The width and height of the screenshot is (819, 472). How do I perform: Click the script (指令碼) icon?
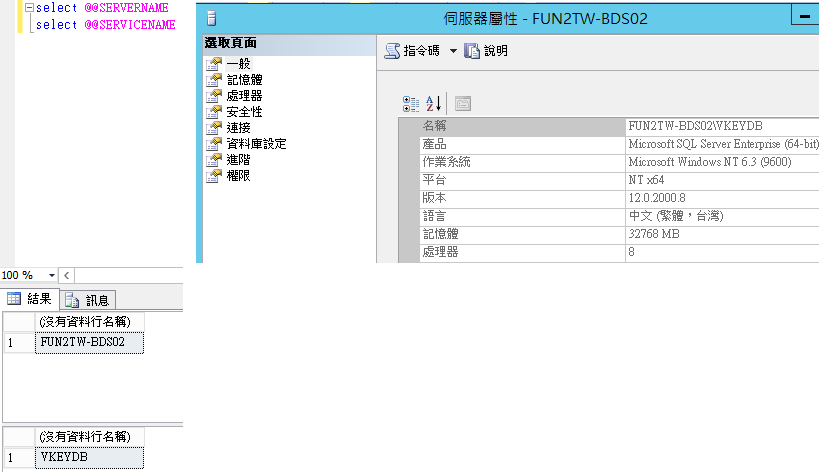[392, 51]
